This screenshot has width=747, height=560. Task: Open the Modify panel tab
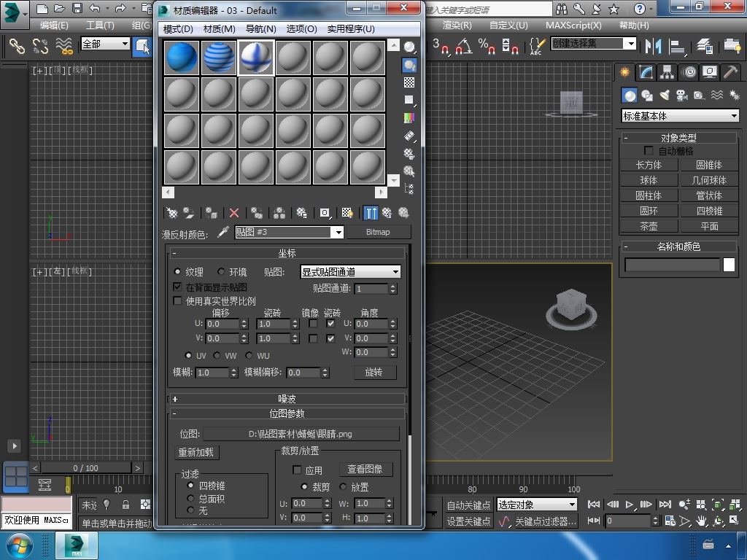646,72
